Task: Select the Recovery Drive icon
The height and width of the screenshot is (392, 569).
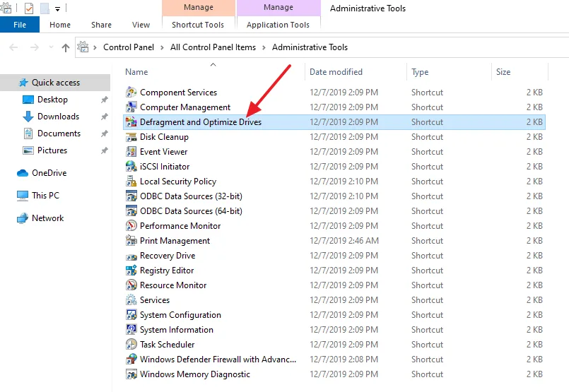Action: [131, 256]
